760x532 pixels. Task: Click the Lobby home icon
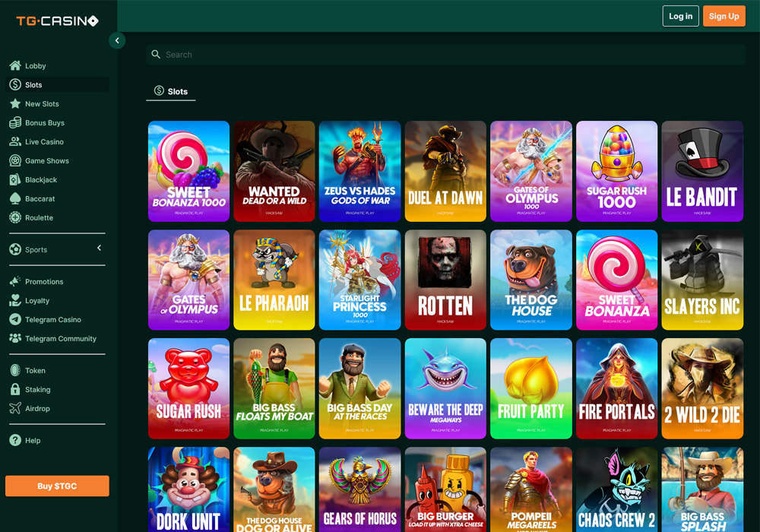pyautogui.click(x=15, y=65)
